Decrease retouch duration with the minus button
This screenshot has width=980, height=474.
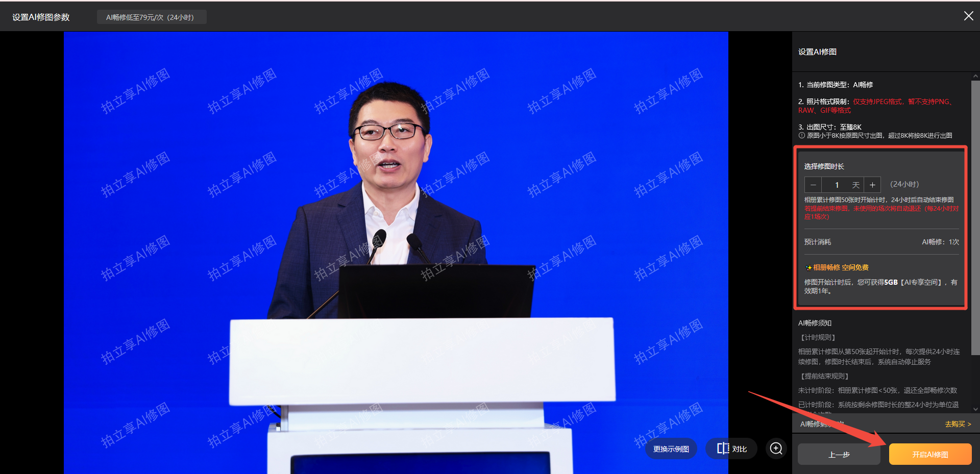(x=813, y=185)
